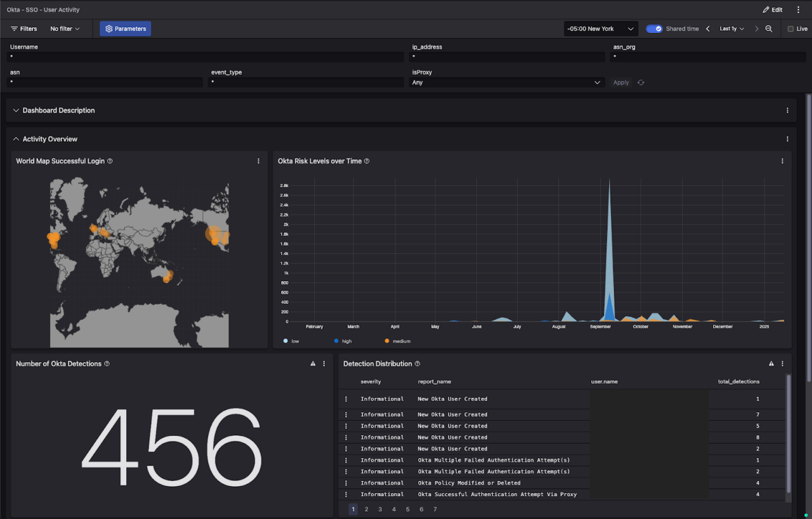Open the Filters panel
Screen dimensions: 812x519
click(24, 29)
